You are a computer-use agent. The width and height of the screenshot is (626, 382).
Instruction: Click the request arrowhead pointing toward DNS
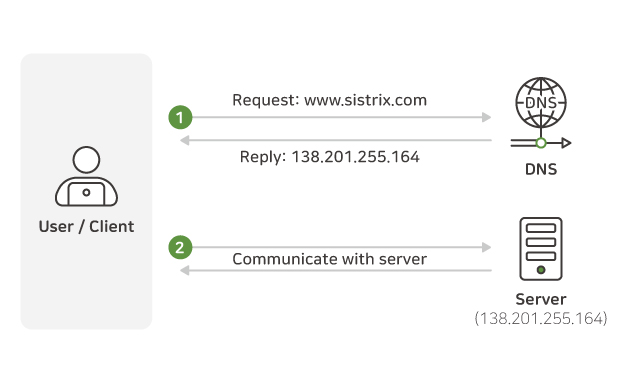pos(486,117)
